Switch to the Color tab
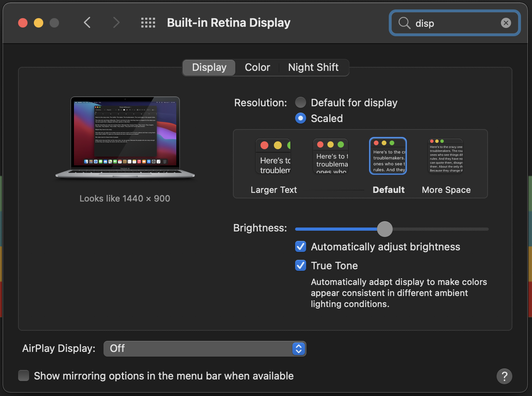 pos(257,67)
